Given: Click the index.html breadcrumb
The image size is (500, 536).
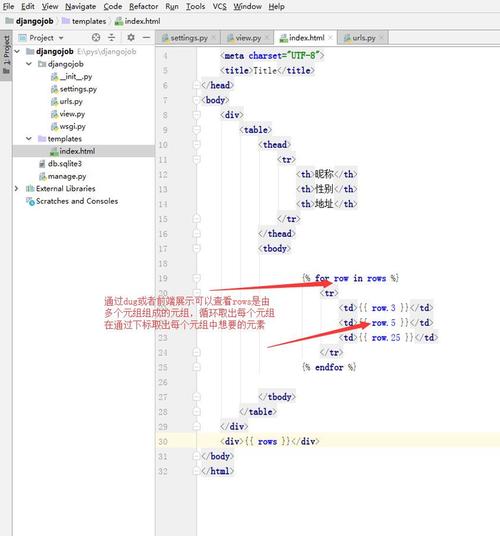Looking at the screenshot, I should tap(138, 21).
